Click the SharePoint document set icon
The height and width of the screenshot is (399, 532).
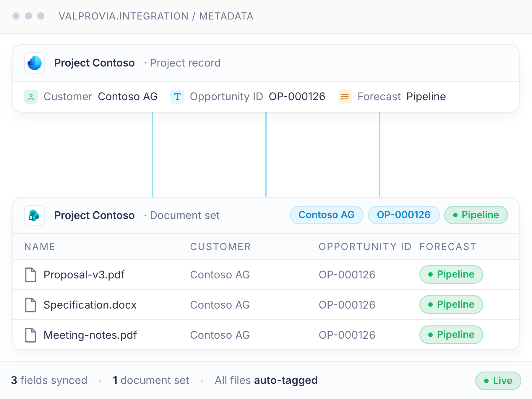35,215
